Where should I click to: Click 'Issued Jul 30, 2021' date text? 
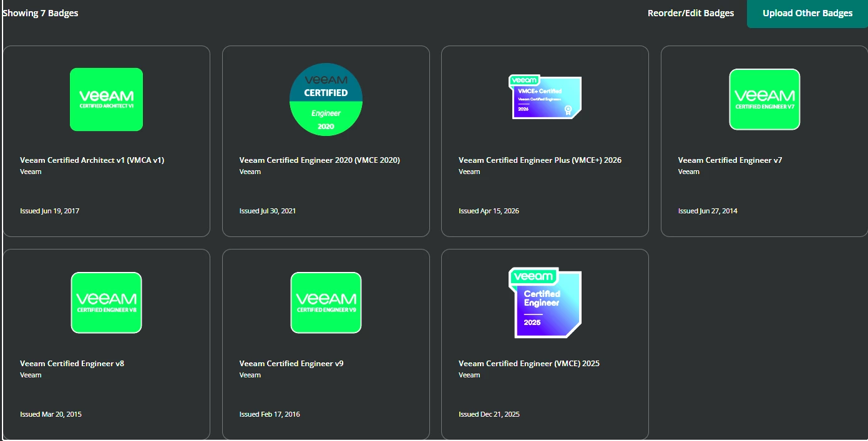tap(268, 211)
